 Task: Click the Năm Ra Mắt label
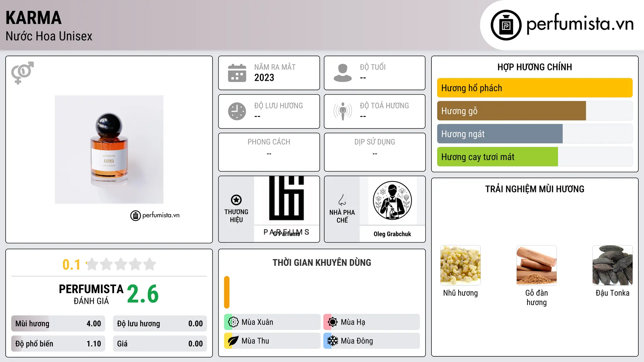[275, 67]
